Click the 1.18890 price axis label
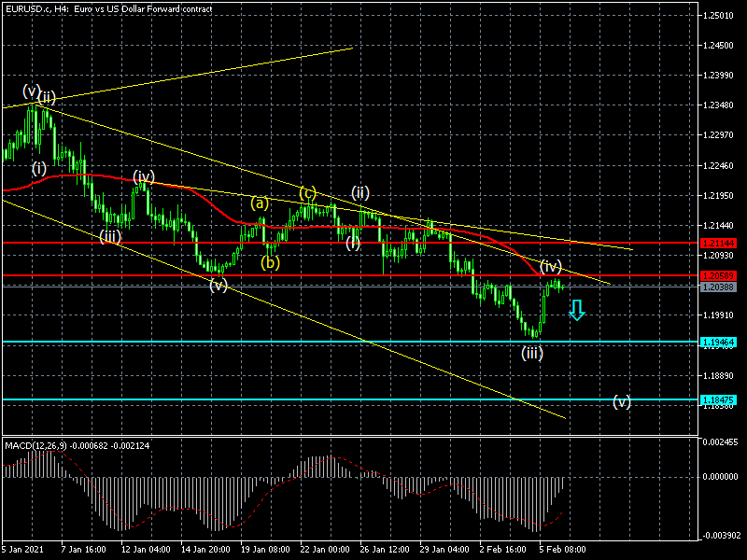747x560 pixels. coord(718,376)
